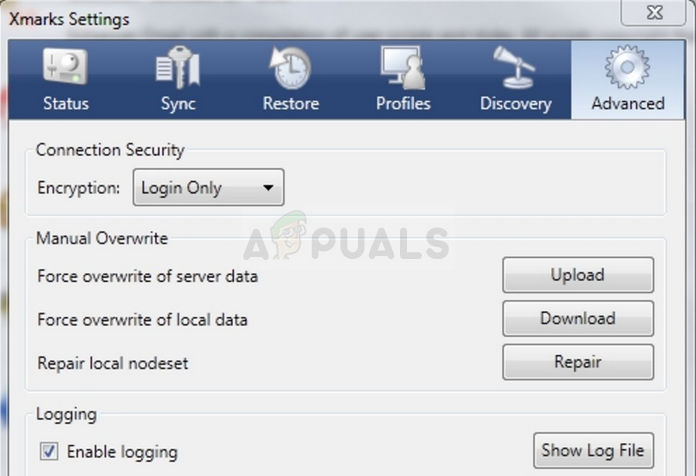Image resolution: width=696 pixels, height=476 pixels.
Task: Click the Status panel icon
Action: coord(65,67)
